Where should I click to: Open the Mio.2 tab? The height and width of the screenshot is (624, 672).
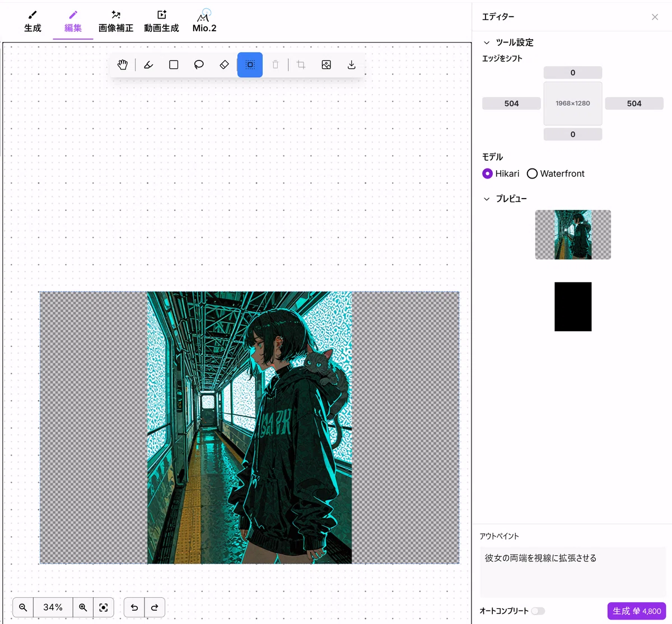[204, 22]
